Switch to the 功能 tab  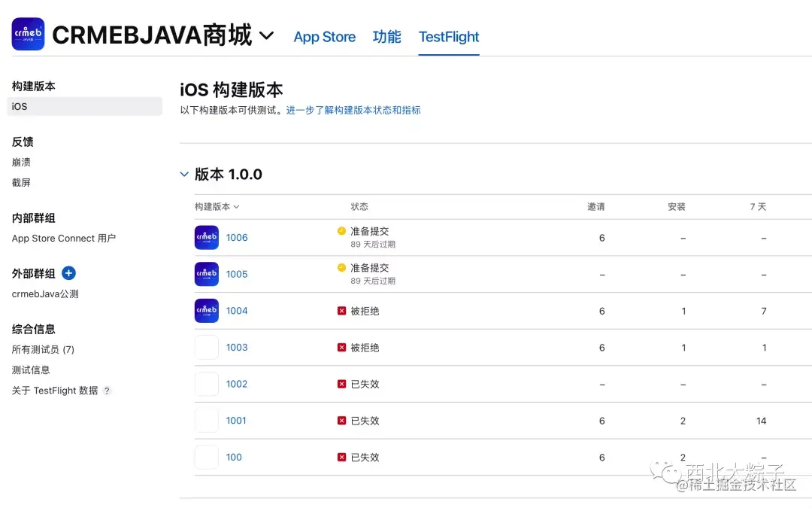(x=386, y=37)
